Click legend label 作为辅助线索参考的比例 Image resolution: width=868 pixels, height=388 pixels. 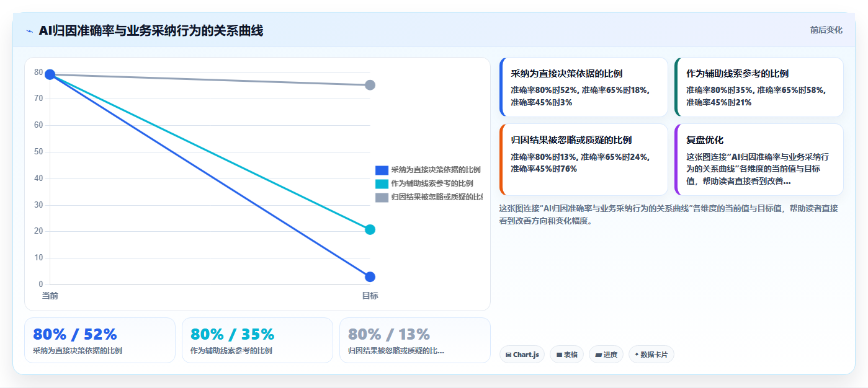[432, 183]
